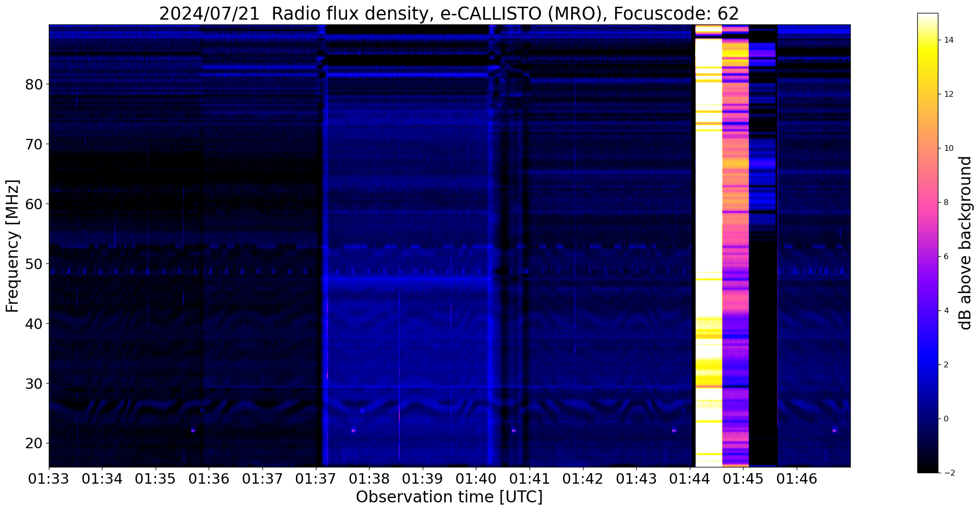Click the dB colorbar gradient
Viewport: 980px width, 511px height.
coord(927,243)
